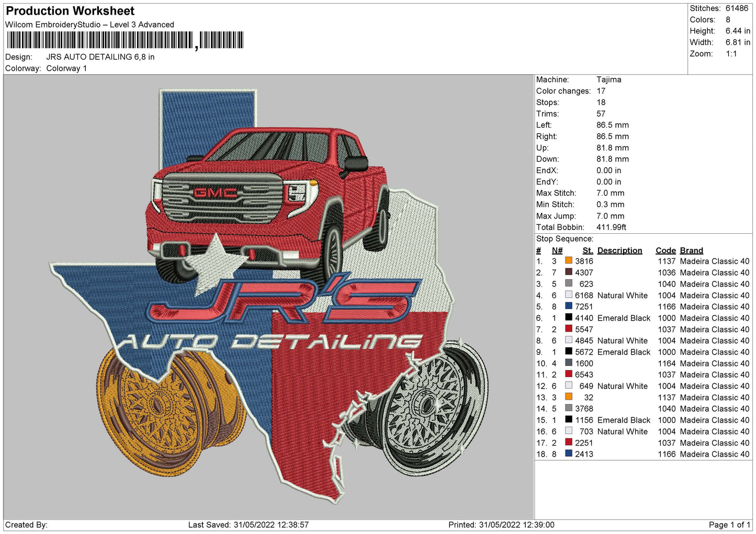Click the Page 1 of 1 text
Image resolution: width=756 pixels, height=534 pixels.
pos(729,525)
